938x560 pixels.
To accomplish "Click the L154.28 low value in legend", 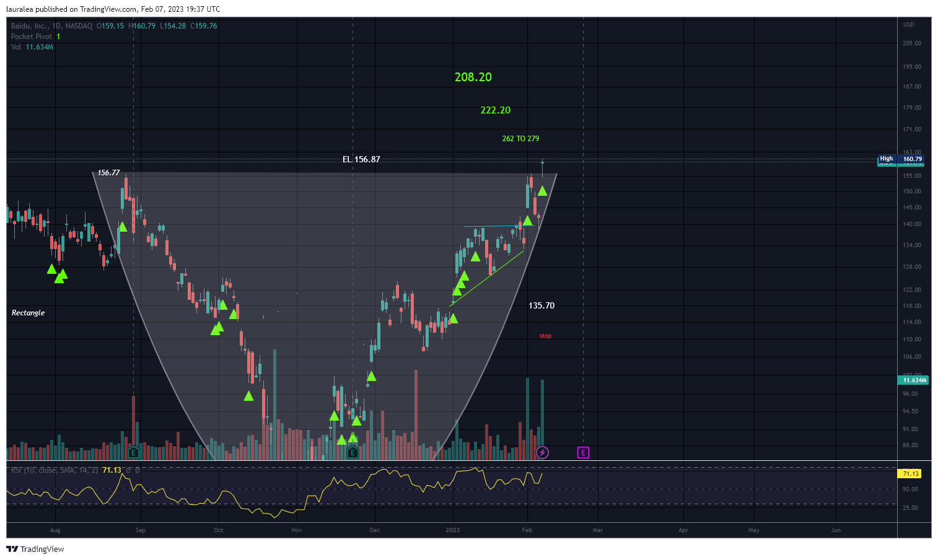I will 173,26.
